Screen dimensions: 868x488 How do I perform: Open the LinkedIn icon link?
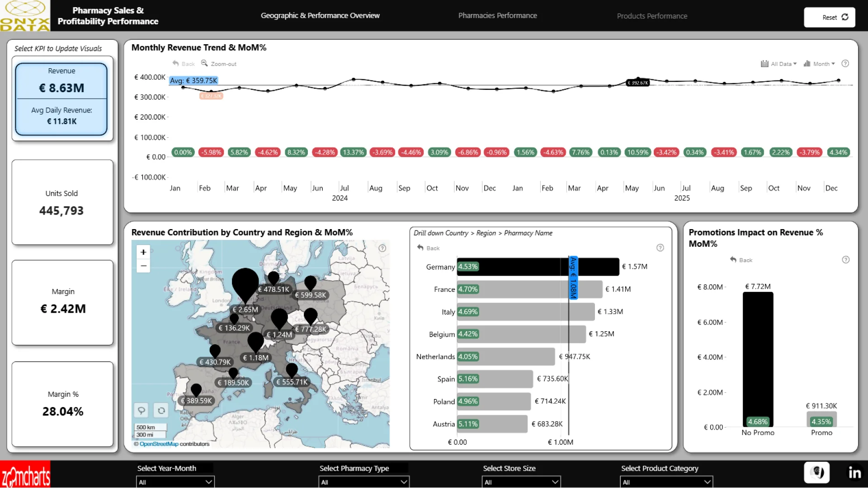click(854, 473)
